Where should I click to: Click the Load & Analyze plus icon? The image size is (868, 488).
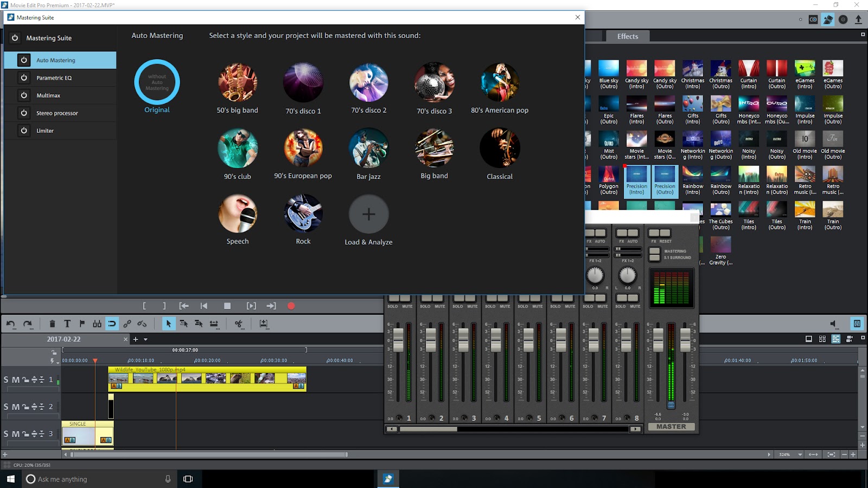368,214
